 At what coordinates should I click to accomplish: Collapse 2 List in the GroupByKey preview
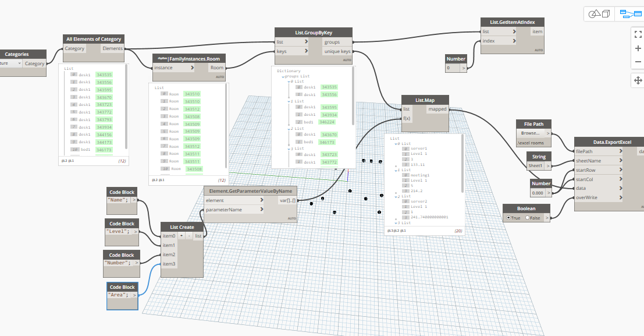pos(289,129)
